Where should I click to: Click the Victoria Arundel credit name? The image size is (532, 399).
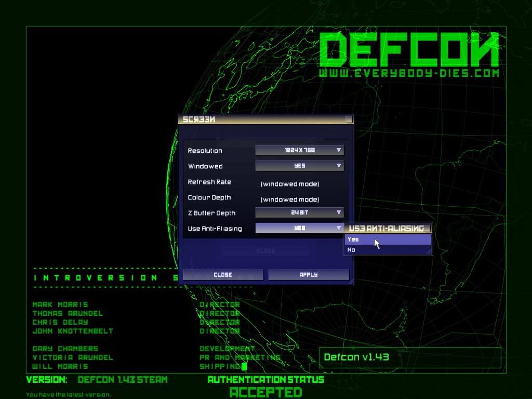73,357
